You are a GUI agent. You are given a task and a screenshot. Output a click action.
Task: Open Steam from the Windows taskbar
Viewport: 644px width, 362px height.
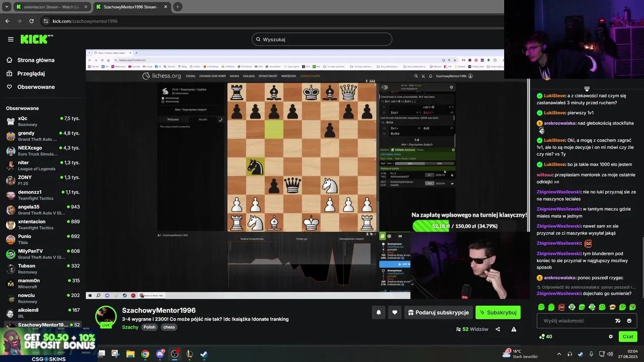click(x=204, y=354)
